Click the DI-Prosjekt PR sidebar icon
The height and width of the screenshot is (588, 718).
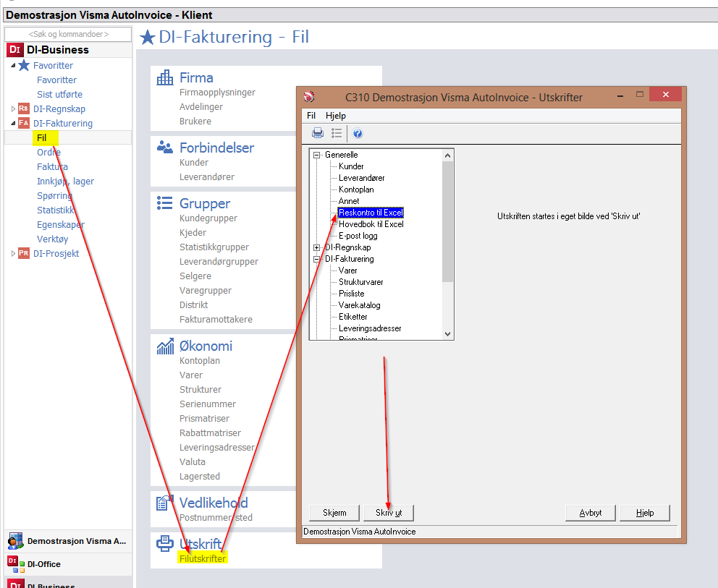click(24, 253)
